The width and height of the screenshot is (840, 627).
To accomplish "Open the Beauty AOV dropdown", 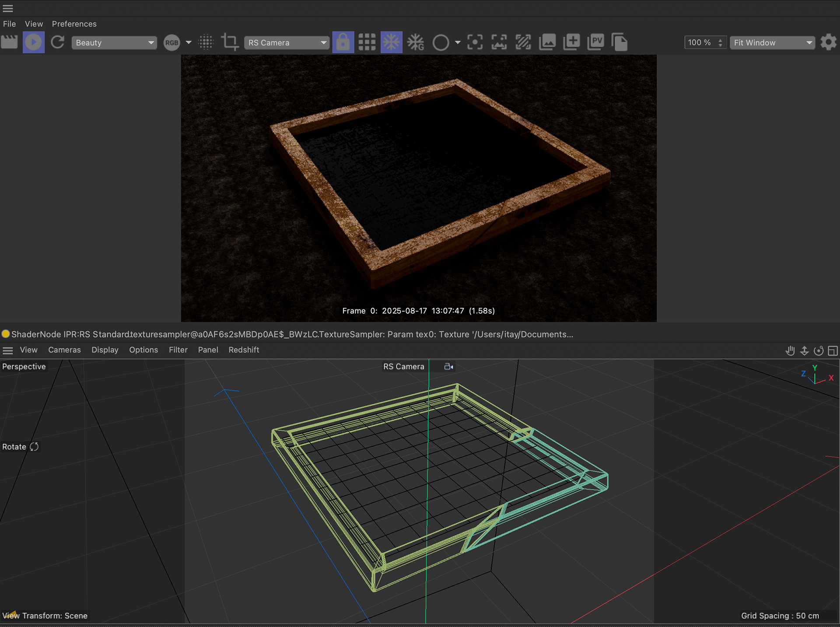I will point(114,43).
